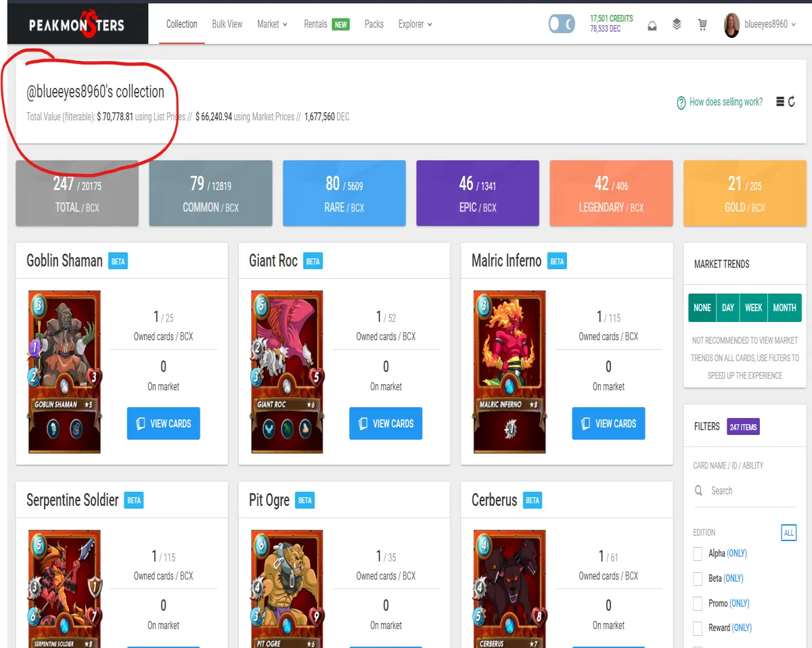812x648 pixels.
Task: Click the Cerberus card title
Action: pyautogui.click(x=494, y=501)
